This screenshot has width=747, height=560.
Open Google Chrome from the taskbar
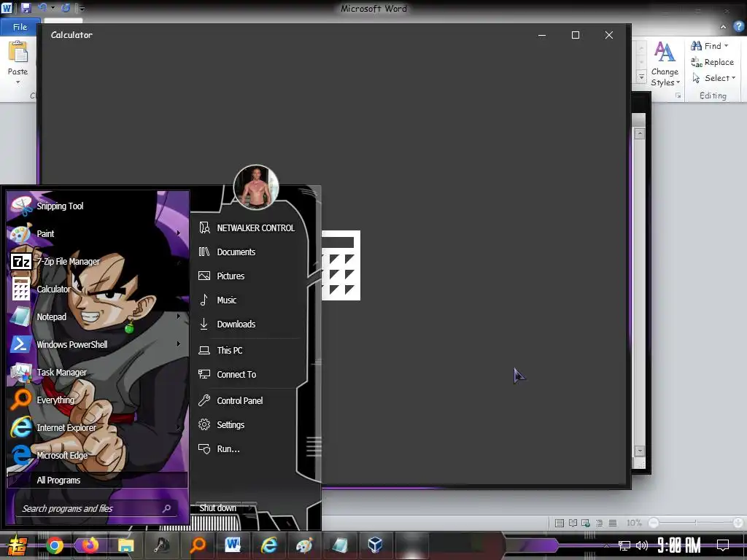55,545
